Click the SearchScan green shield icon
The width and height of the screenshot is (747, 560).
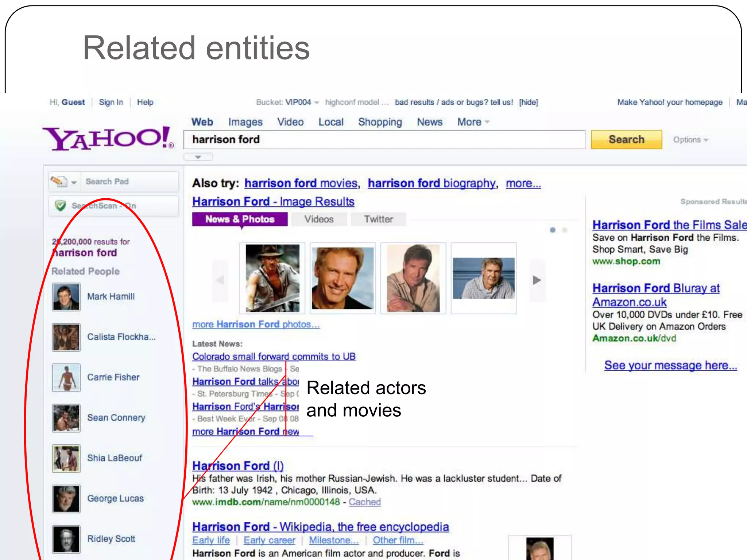coord(60,206)
